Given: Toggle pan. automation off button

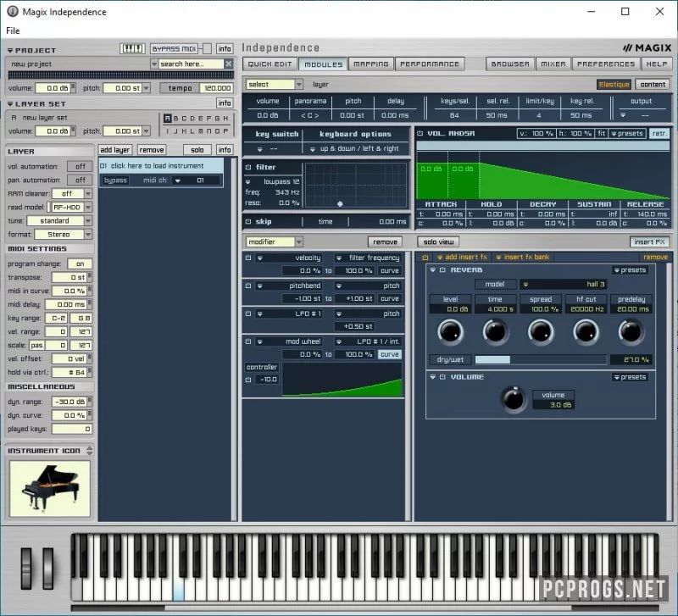Looking at the screenshot, I should pos(80,180).
